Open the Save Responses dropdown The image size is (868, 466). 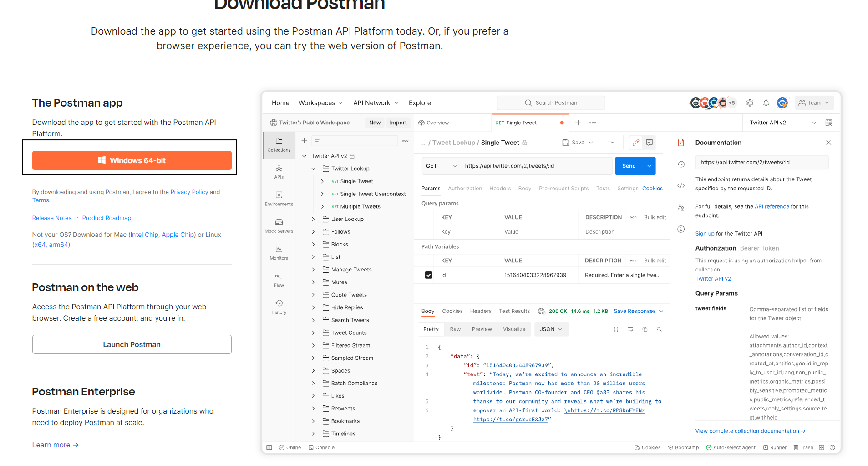(x=639, y=311)
